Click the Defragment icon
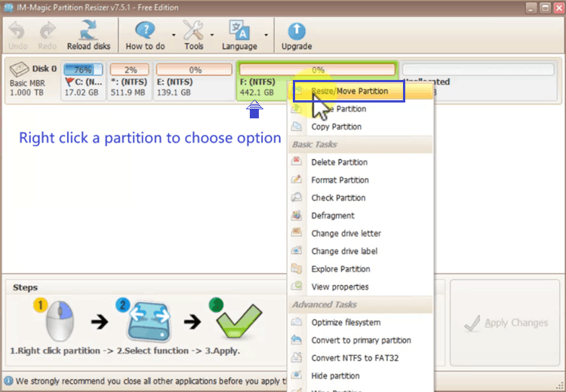Image resolution: width=566 pixels, height=392 pixels. point(297,215)
